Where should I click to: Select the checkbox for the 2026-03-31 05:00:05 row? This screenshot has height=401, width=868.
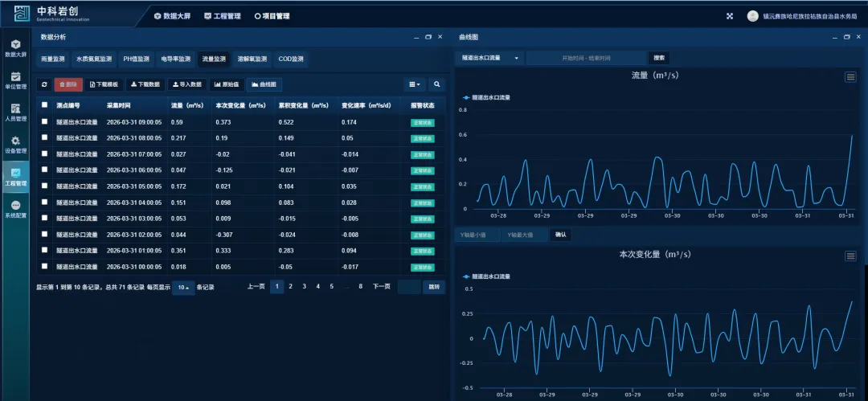pyautogui.click(x=45, y=186)
